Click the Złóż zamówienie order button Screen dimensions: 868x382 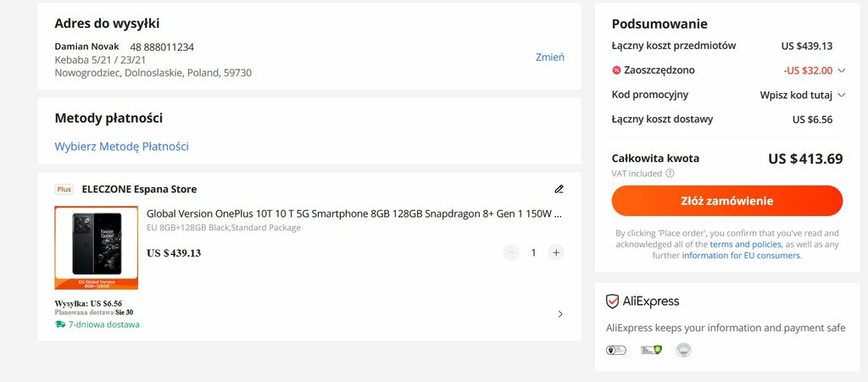(x=726, y=201)
